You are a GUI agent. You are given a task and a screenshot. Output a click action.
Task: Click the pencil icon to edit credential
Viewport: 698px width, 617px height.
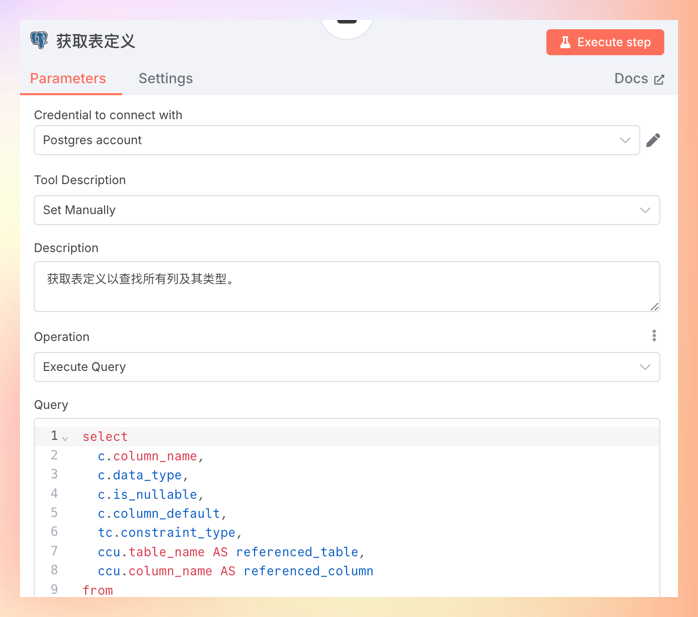[x=653, y=140]
